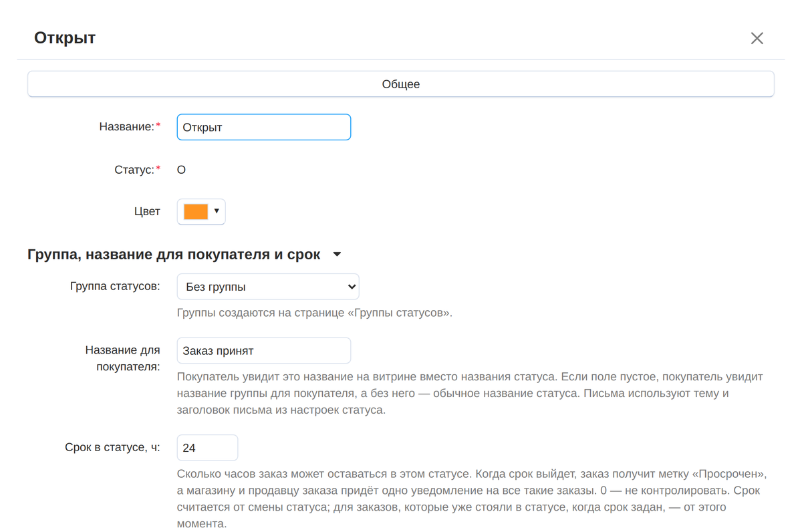Click the Группа статусов label
The image size is (802, 532).
115,287
